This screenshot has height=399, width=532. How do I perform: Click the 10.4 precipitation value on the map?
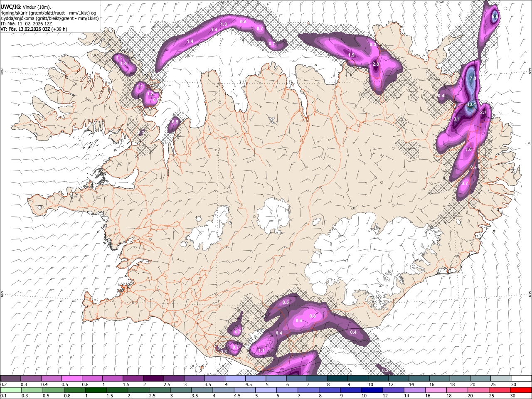coord(472,104)
